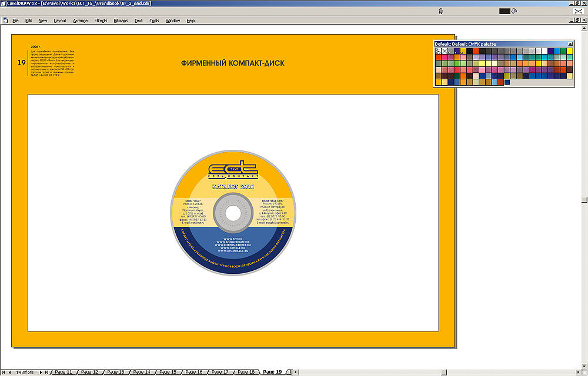The width and height of the screenshot is (588, 376).
Task: Open the Arrange menu
Action: point(80,21)
